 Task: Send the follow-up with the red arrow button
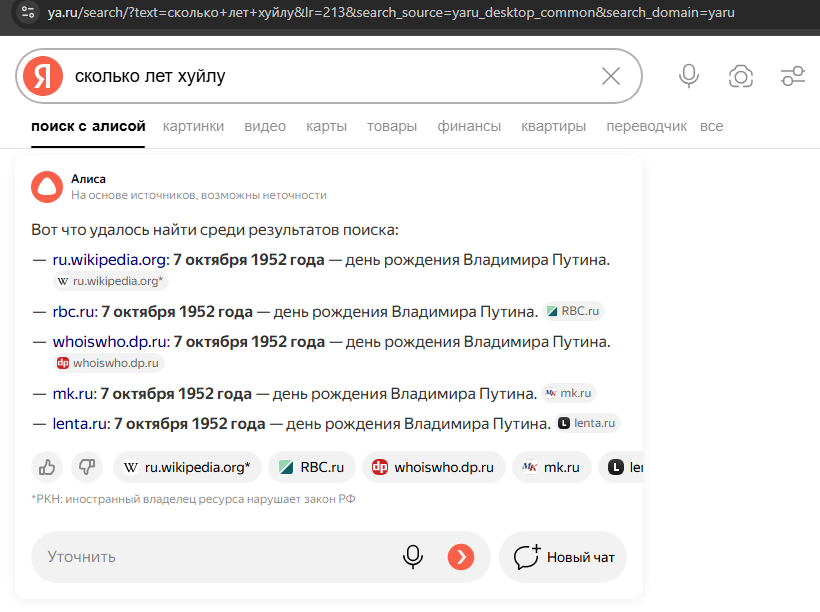[461, 557]
